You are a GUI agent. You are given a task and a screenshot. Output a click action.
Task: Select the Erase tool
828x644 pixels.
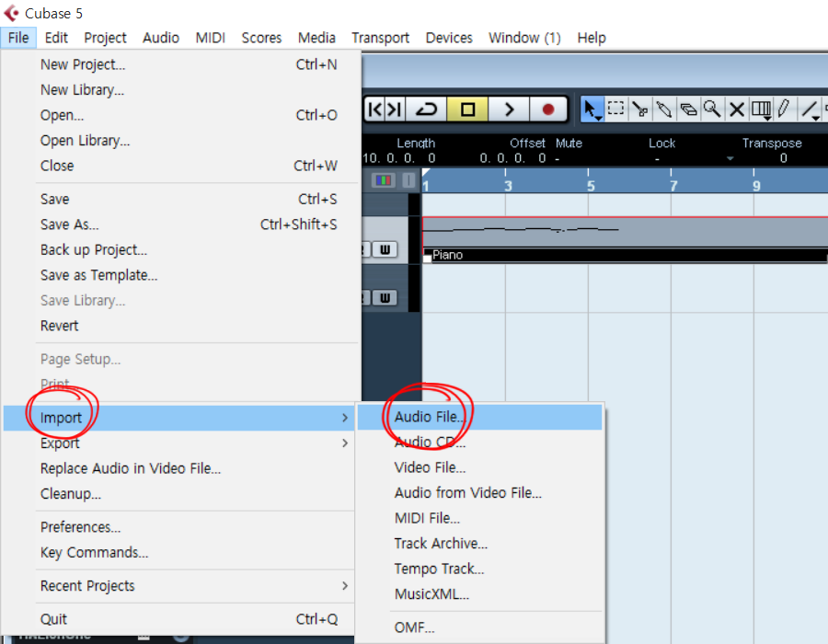click(688, 109)
